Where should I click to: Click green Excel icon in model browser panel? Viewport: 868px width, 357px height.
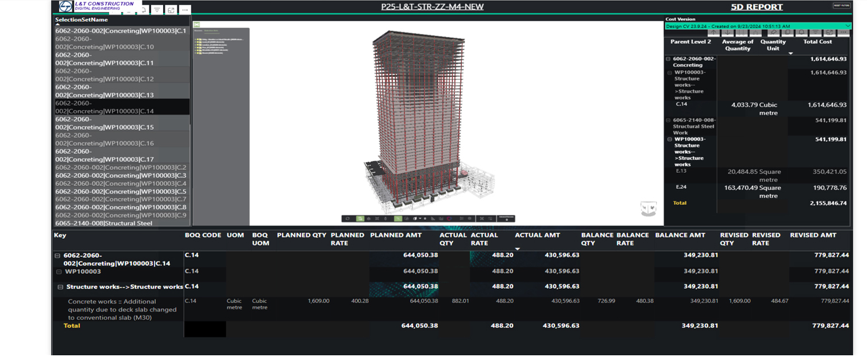click(196, 25)
